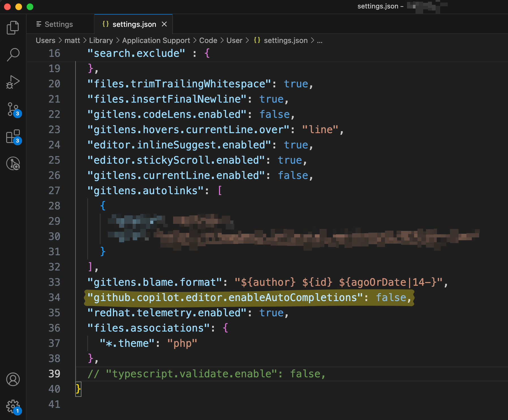
Task: Click the "files.insertFinalNewline" key
Action: pos(167,99)
